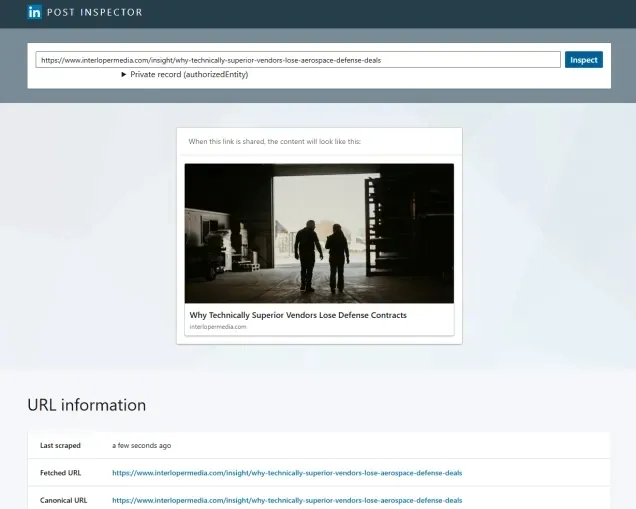
Task: Click interlopermedia.com domain under the preview title
Action: (218, 327)
